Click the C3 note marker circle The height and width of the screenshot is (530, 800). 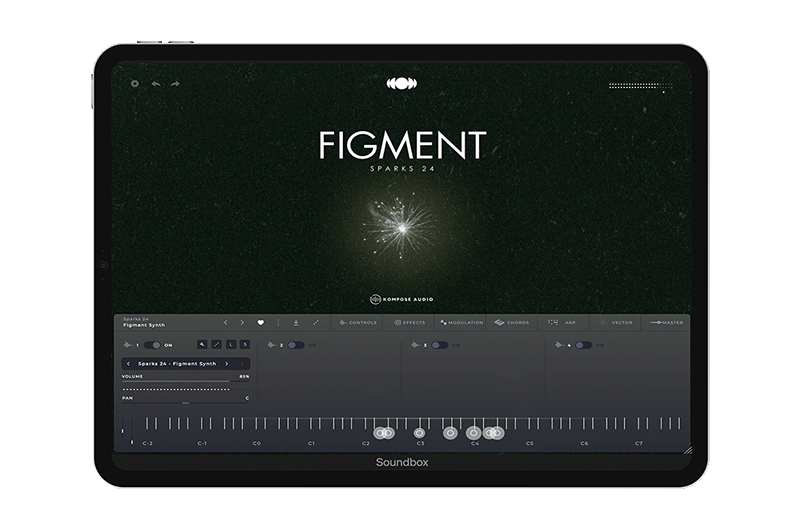(x=419, y=433)
